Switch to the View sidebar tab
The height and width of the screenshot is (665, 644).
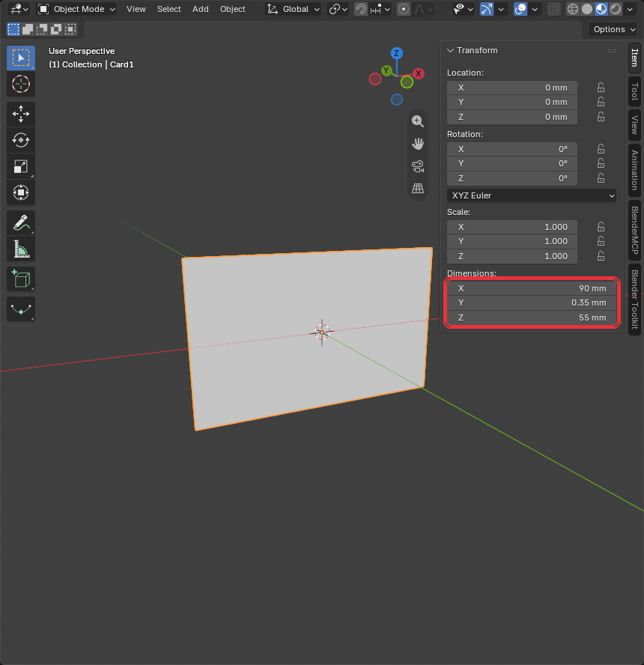pos(634,125)
